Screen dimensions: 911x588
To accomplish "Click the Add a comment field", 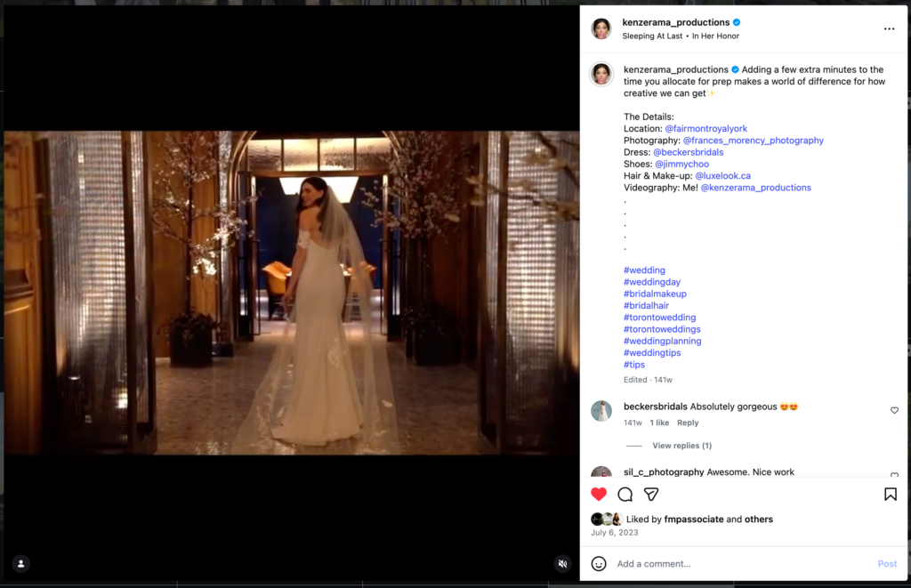I will (x=738, y=564).
